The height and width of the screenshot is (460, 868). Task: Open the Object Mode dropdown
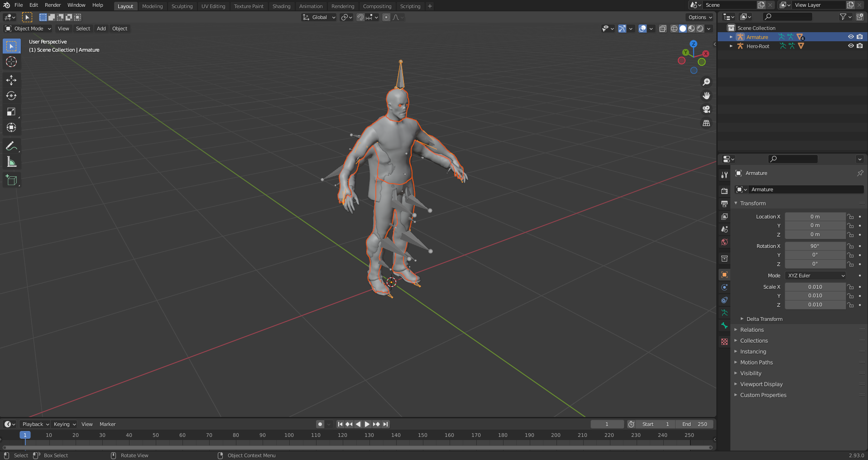coord(28,29)
